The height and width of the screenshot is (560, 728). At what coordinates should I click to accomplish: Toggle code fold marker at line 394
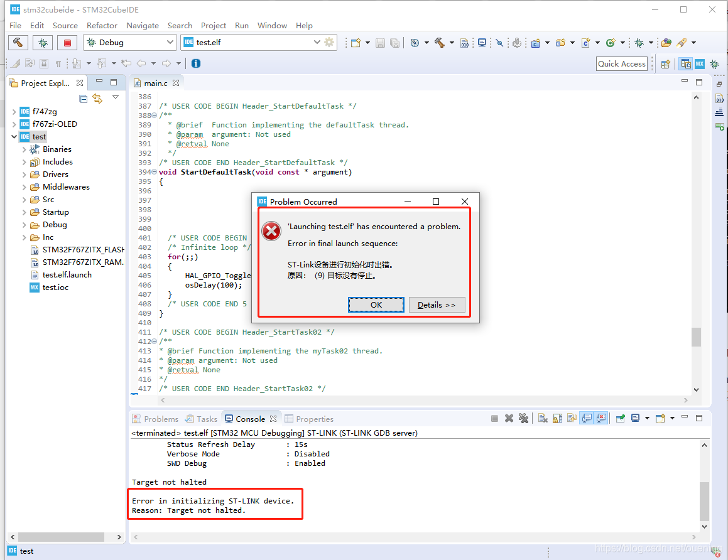pos(154,172)
